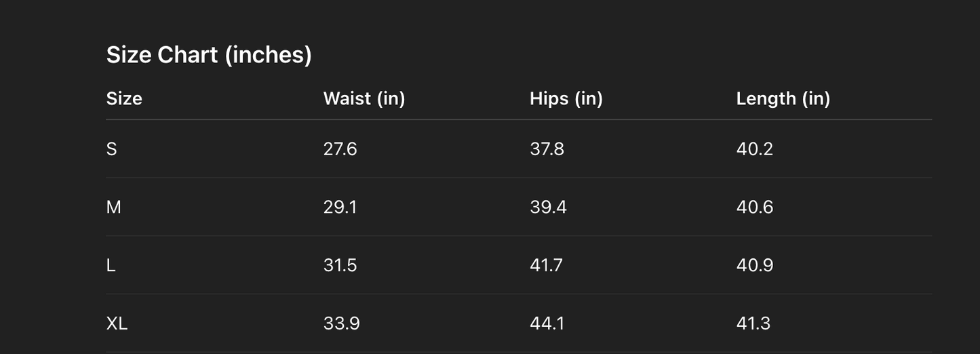The image size is (980, 354).
Task: Click the 27.6 waist value
Action: pyautogui.click(x=340, y=149)
